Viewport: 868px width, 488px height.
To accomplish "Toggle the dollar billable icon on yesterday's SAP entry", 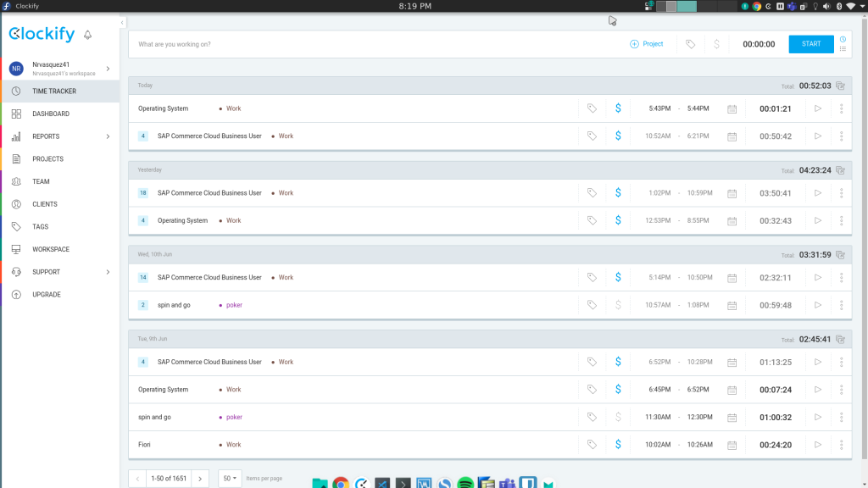I will pyautogui.click(x=618, y=192).
